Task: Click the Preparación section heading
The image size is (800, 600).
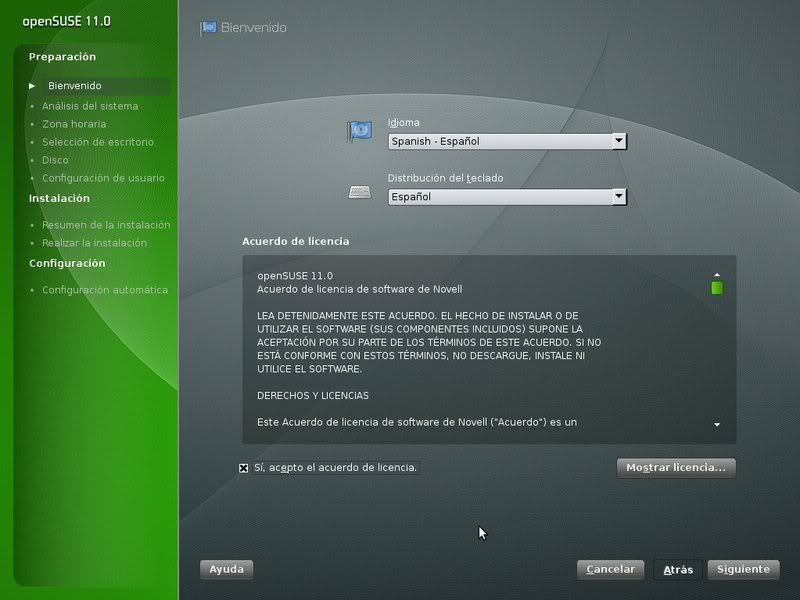Action: pyautogui.click(x=62, y=57)
